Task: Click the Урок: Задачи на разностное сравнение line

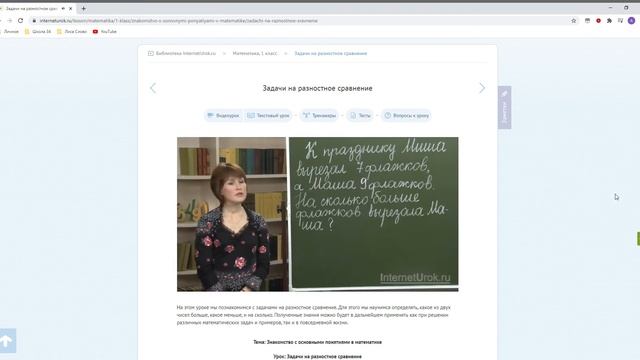Action: (x=317, y=356)
